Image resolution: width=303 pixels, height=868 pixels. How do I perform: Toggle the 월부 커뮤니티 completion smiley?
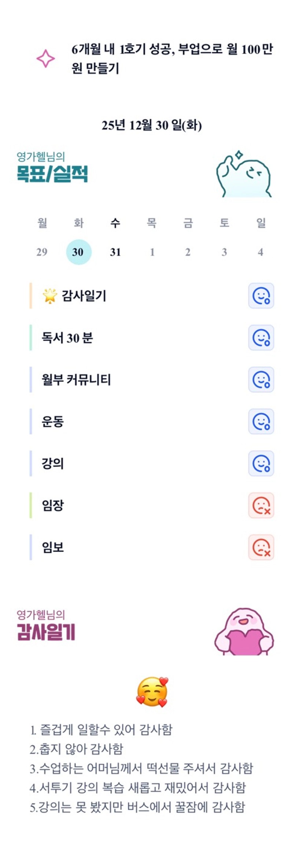pyautogui.click(x=261, y=380)
